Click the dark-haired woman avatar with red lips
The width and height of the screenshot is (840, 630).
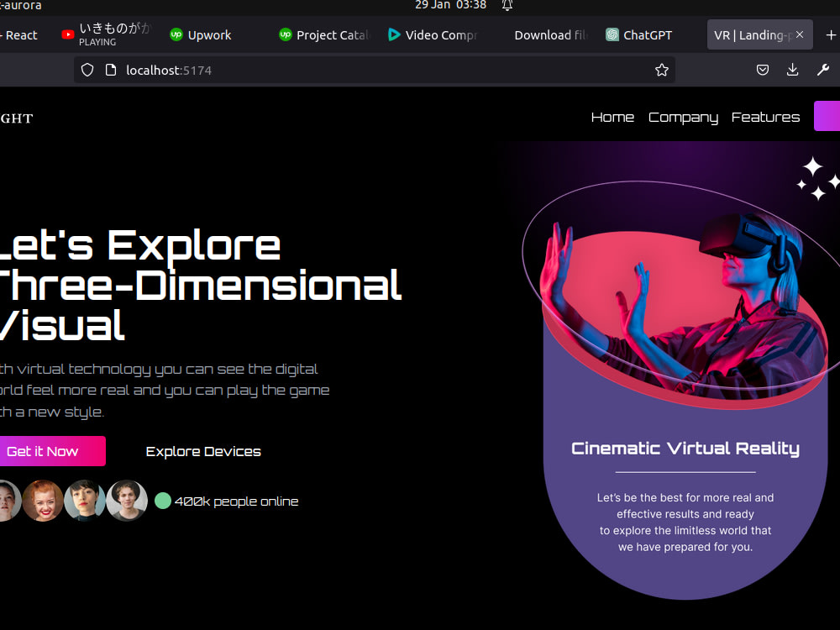click(85, 501)
